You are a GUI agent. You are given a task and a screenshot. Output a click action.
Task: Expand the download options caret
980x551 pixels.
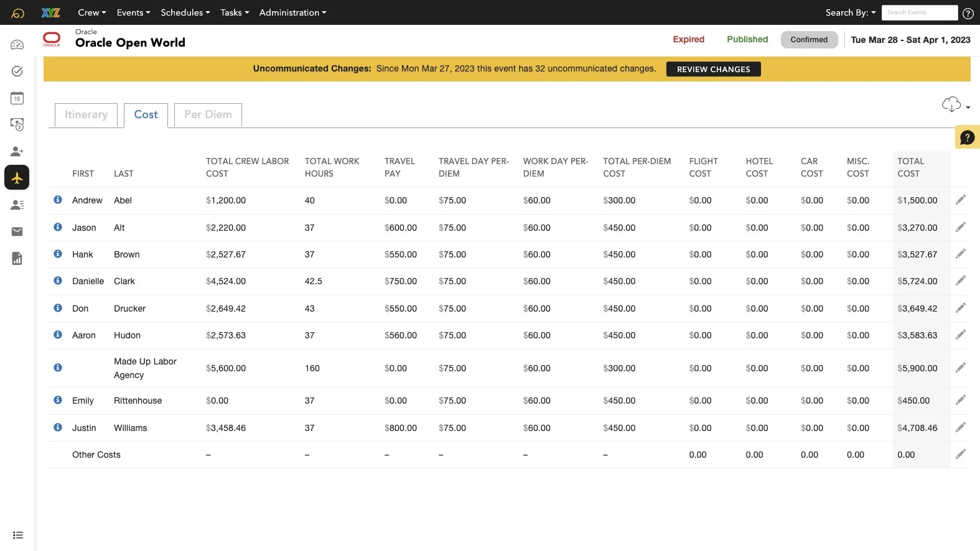pyautogui.click(x=968, y=108)
